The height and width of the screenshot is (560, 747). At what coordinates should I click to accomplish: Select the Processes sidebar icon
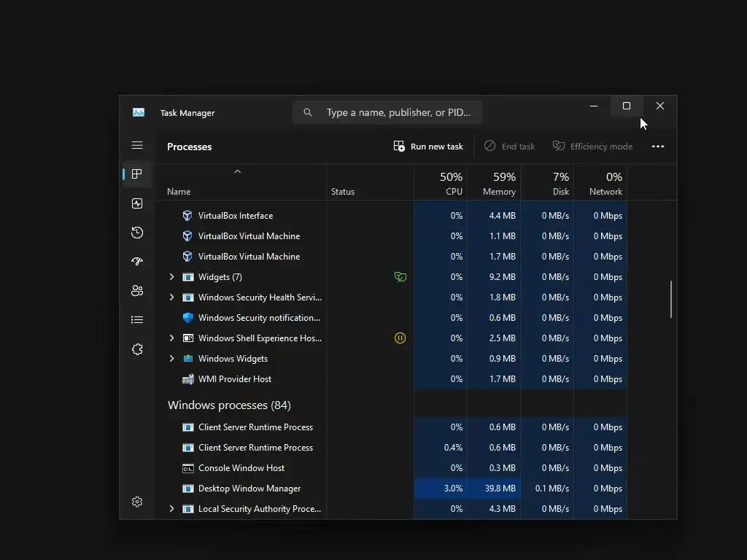point(137,174)
